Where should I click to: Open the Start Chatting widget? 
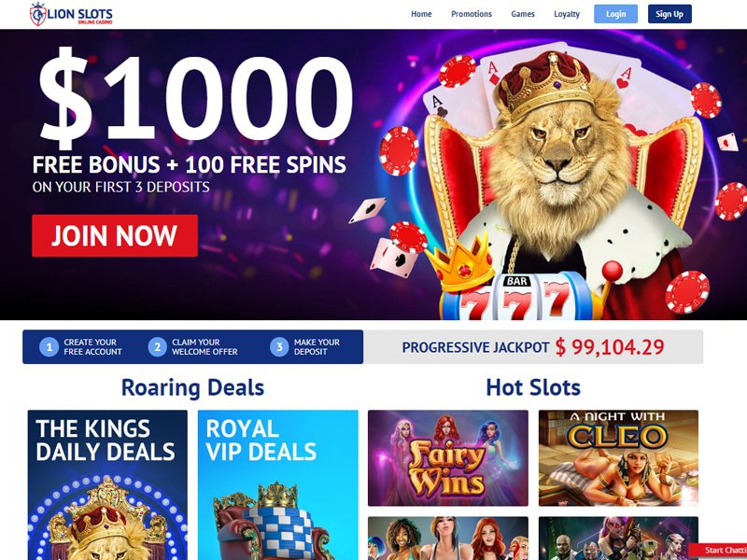click(x=718, y=551)
